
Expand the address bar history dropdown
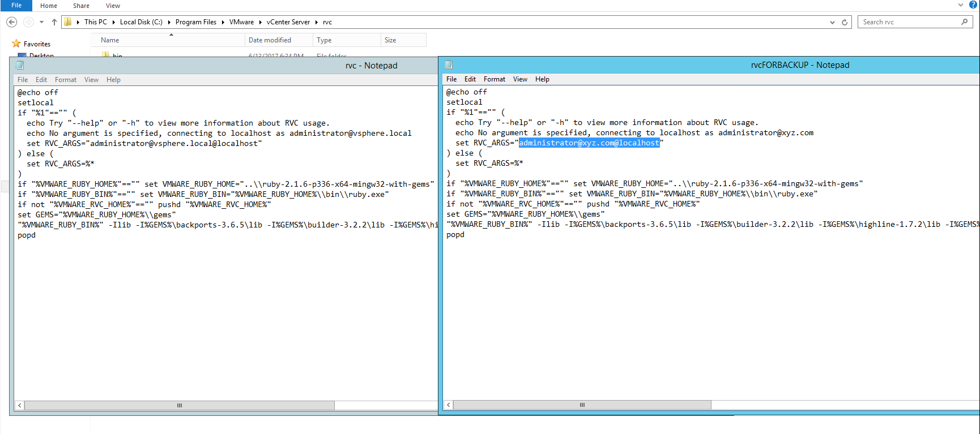[x=832, y=22]
